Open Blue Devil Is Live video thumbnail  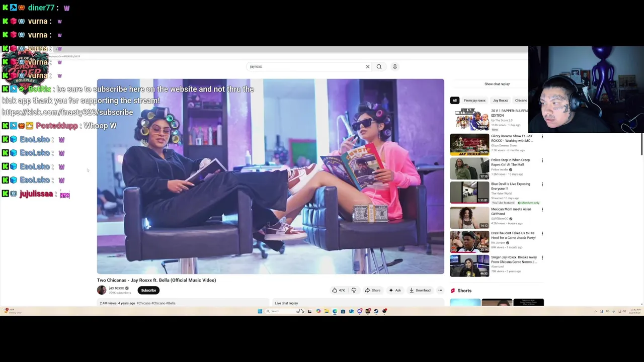(469, 193)
